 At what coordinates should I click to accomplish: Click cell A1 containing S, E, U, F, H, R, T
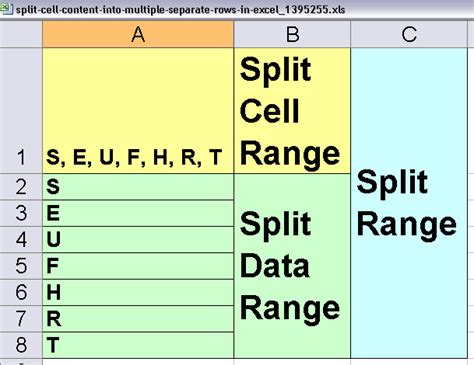(x=138, y=111)
